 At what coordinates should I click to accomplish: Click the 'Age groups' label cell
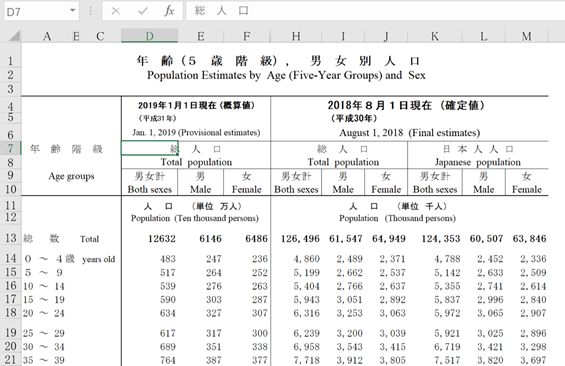pyautogui.click(x=71, y=176)
